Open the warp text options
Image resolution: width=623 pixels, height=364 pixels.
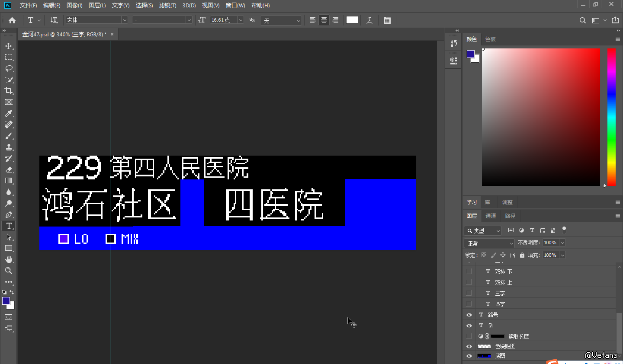point(369,20)
